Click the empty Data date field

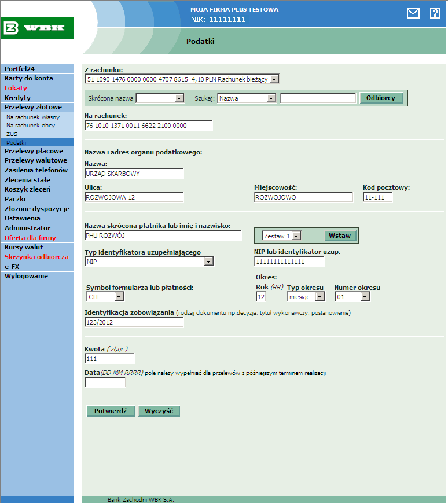105,382
